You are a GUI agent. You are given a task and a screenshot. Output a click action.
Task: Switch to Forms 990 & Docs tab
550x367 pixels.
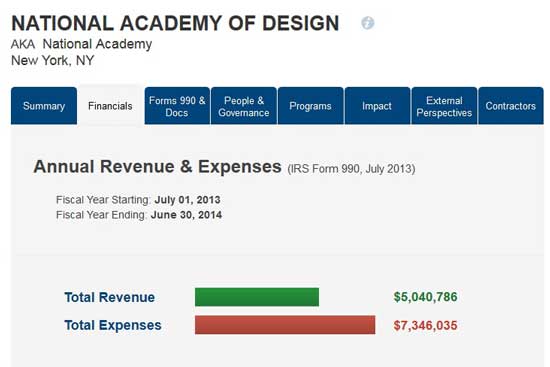point(177,106)
